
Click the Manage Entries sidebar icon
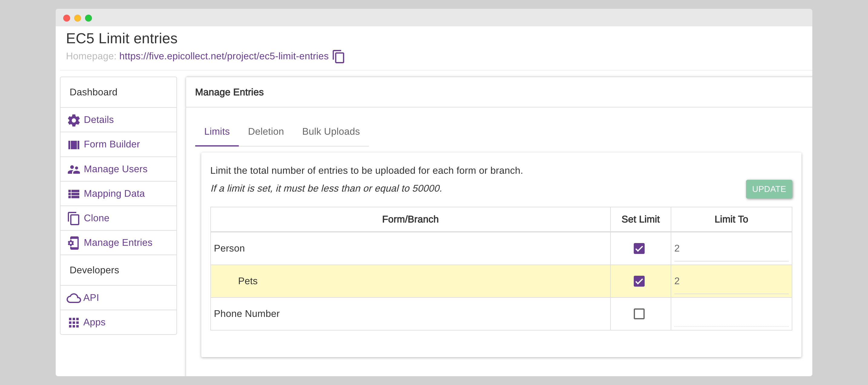pyautogui.click(x=74, y=243)
